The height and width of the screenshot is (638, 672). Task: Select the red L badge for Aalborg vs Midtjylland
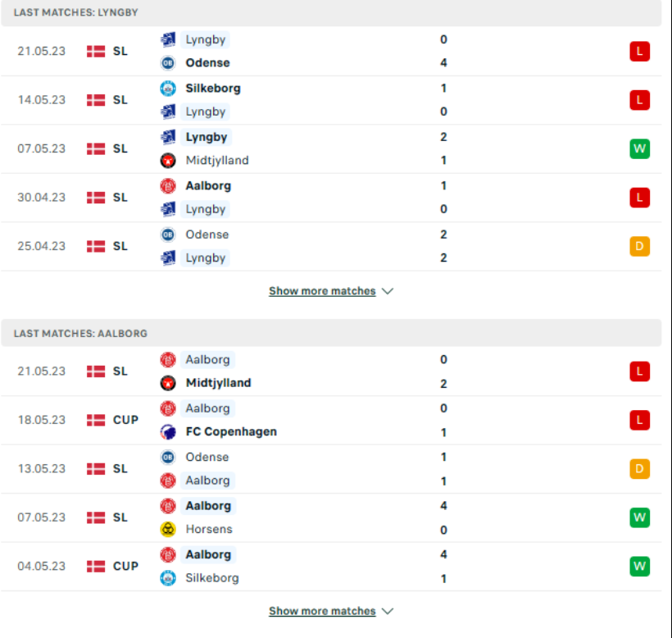(x=639, y=371)
